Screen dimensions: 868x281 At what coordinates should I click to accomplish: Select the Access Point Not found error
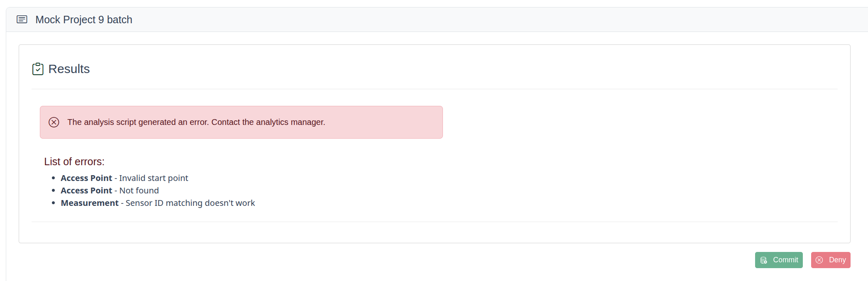click(x=110, y=191)
